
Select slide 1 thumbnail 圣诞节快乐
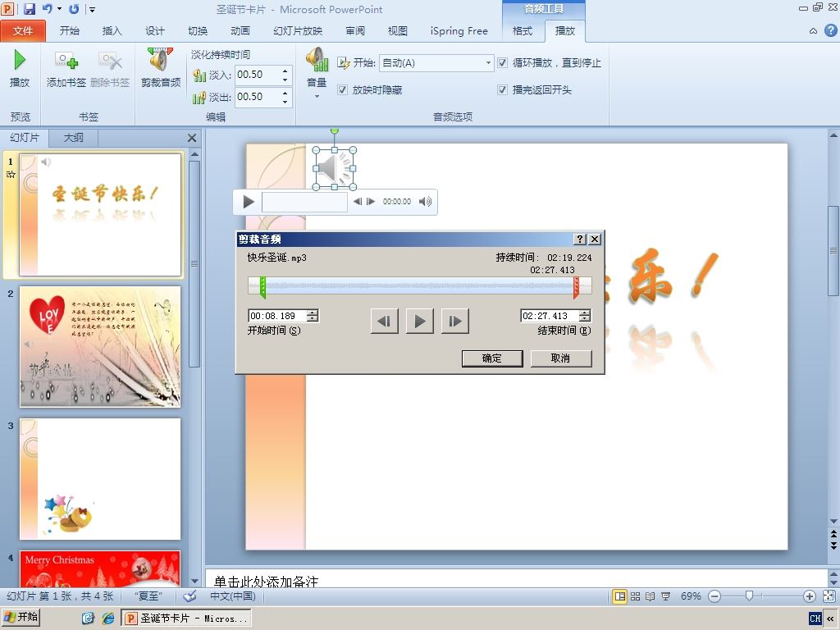point(99,215)
